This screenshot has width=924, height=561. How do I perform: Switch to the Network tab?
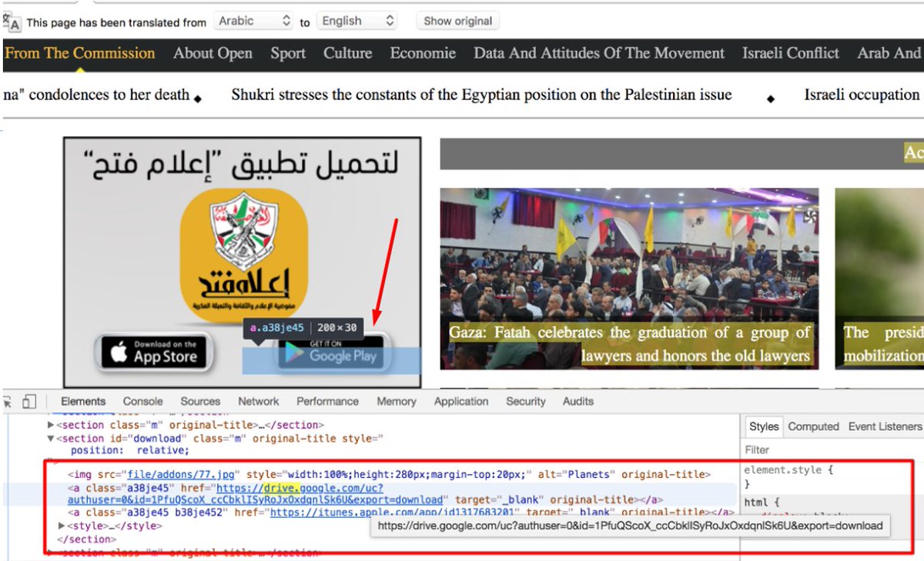[259, 401]
